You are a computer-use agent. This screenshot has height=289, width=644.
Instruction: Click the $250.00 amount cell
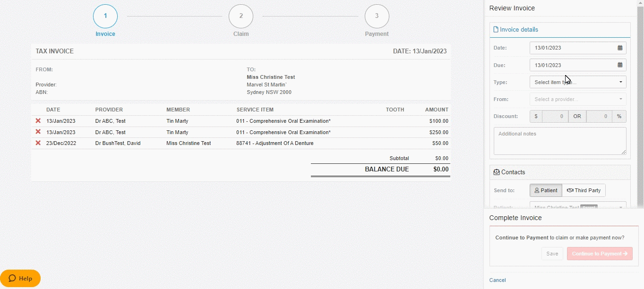pos(439,132)
